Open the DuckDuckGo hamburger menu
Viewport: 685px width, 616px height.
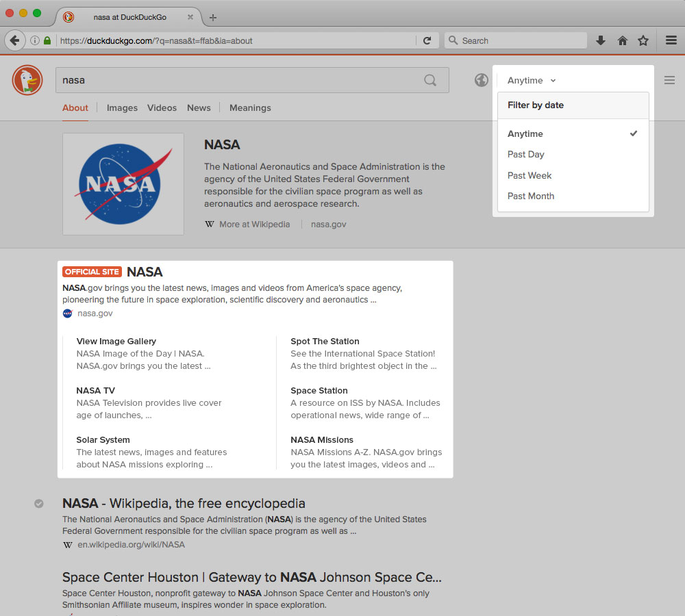[669, 79]
